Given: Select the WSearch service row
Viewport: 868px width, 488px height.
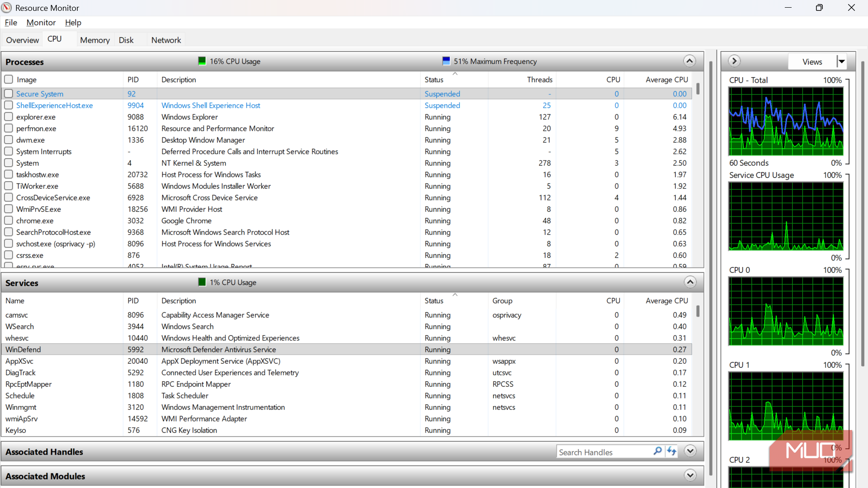Looking at the screenshot, I should tap(346, 326).
